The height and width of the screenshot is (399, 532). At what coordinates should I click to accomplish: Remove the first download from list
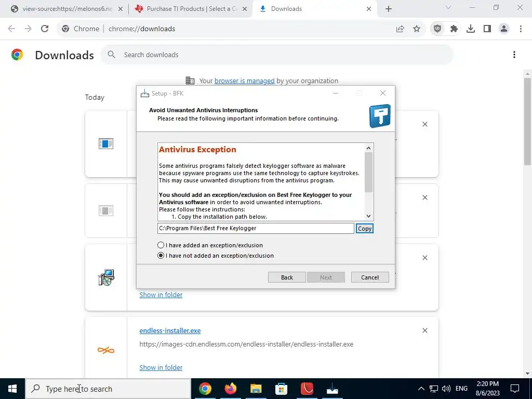point(425,124)
